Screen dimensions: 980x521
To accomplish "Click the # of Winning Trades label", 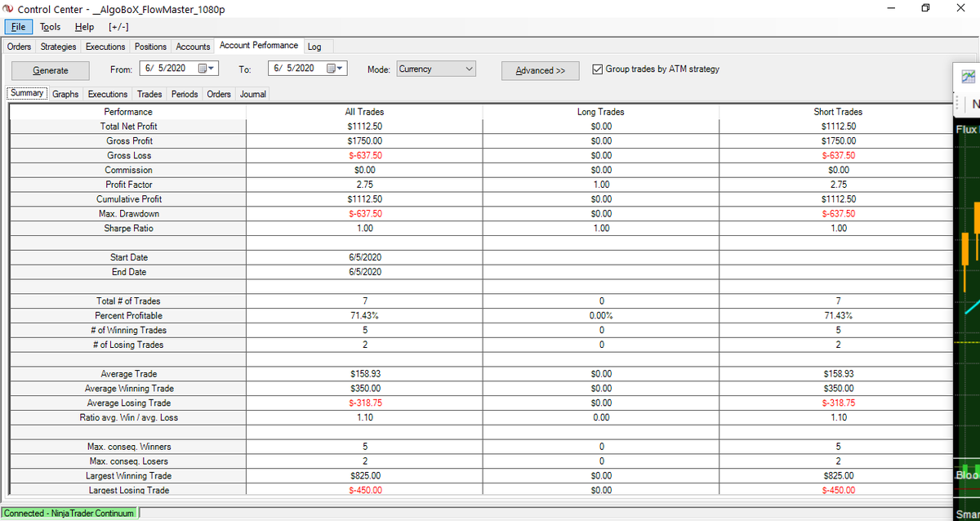I will tap(129, 330).
